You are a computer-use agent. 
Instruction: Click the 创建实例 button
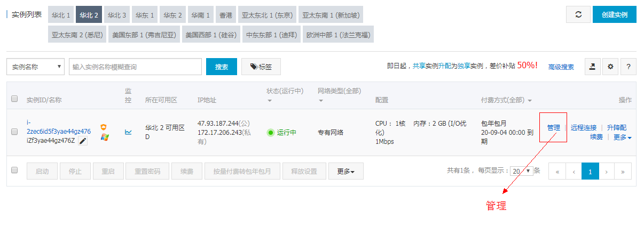614,15
